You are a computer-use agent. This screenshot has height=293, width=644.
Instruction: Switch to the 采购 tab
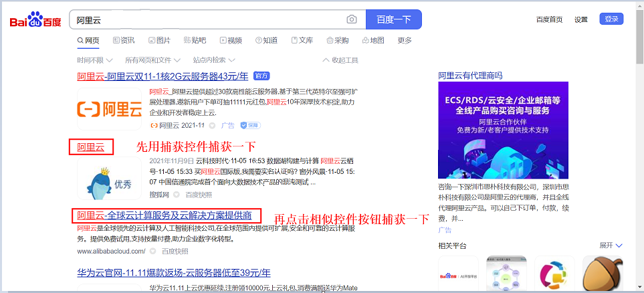coord(338,40)
